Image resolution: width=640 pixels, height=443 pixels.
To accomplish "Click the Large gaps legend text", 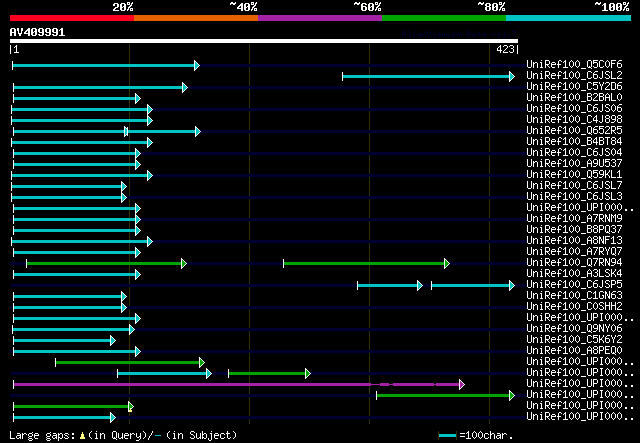I will 123,435.
